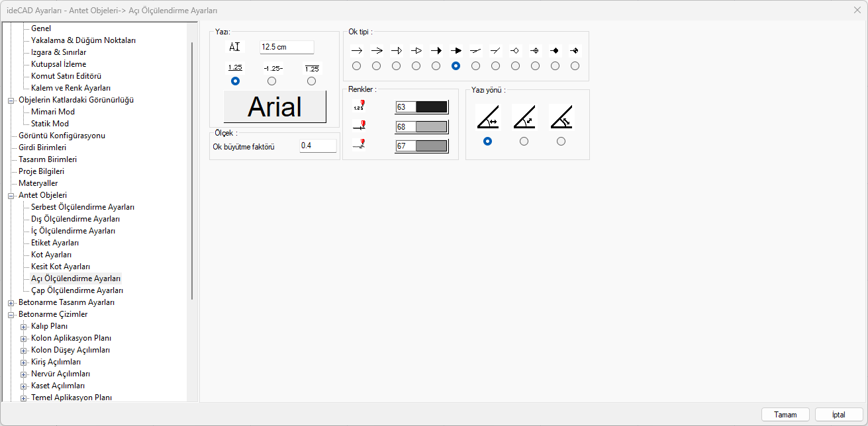Click the first simple open arrow icon
The height and width of the screenshot is (426, 868).
click(356, 50)
